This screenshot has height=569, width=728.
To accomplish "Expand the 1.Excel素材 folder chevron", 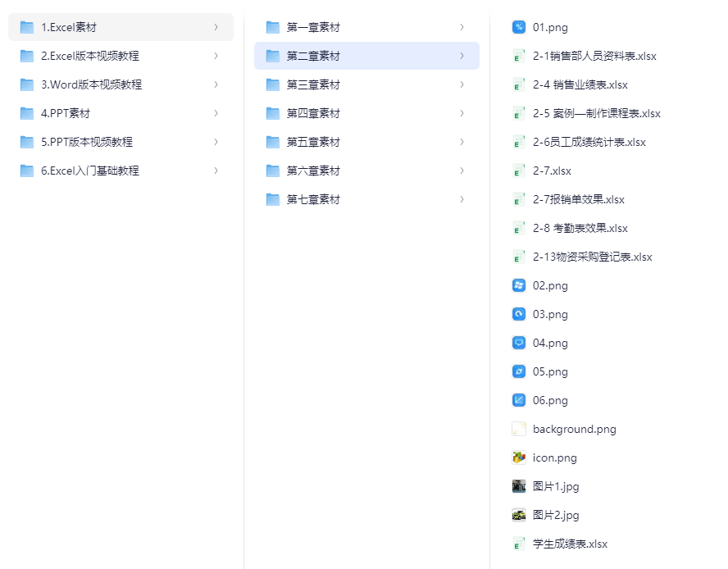I will coord(216,27).
